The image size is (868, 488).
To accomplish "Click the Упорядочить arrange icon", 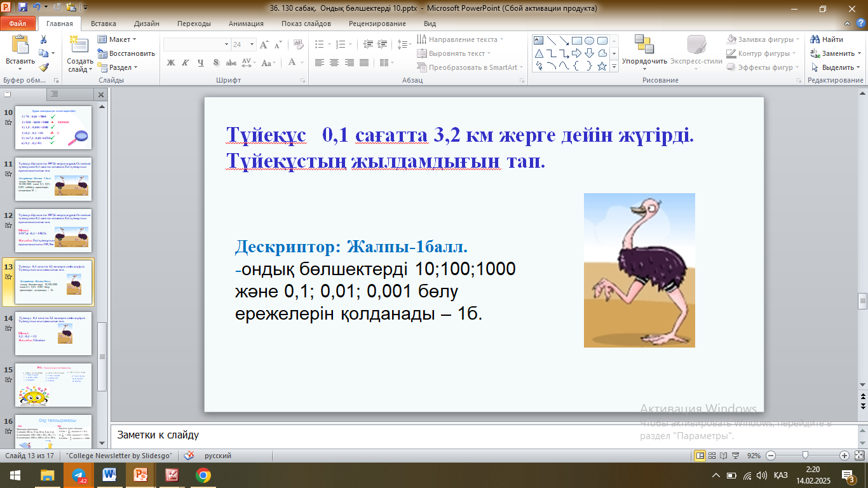I will pos(644,44).
